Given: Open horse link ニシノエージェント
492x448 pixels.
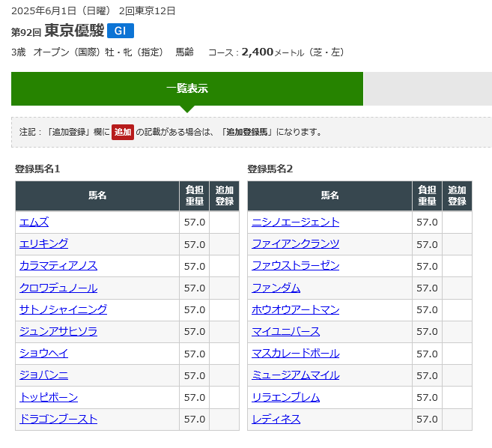Looking at the screenshot, I should tap(296, 222).
